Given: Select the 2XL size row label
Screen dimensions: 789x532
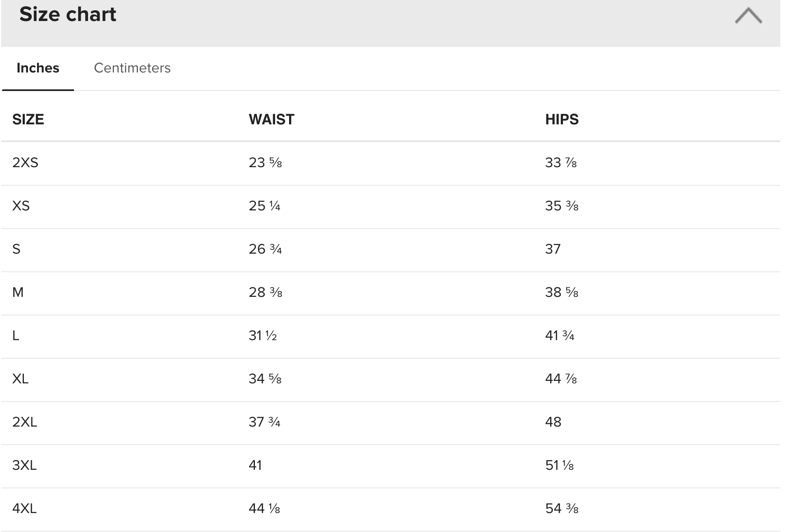Looking at the screenshot, I should (25, 422).
